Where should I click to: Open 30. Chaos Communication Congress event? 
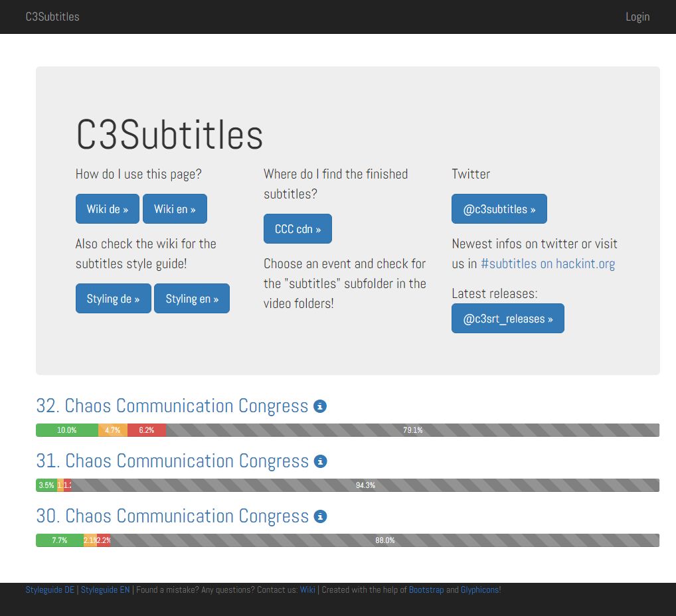point(173,516)
